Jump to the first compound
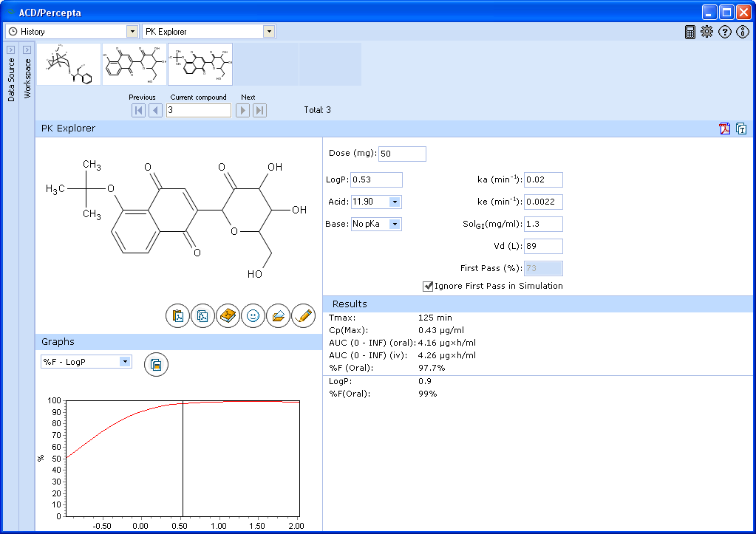Image resolution: width=756 pixels, height=534 pixels. [x=138, y=110]
